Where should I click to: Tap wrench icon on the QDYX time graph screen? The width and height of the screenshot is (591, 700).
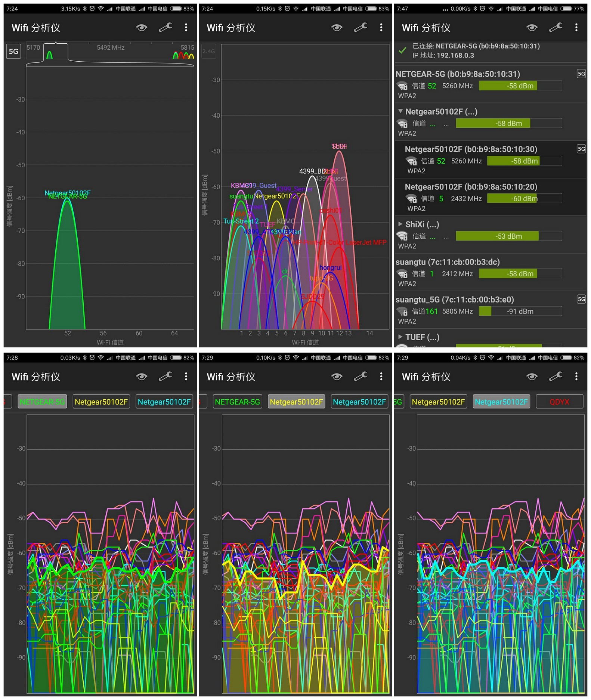556,377
